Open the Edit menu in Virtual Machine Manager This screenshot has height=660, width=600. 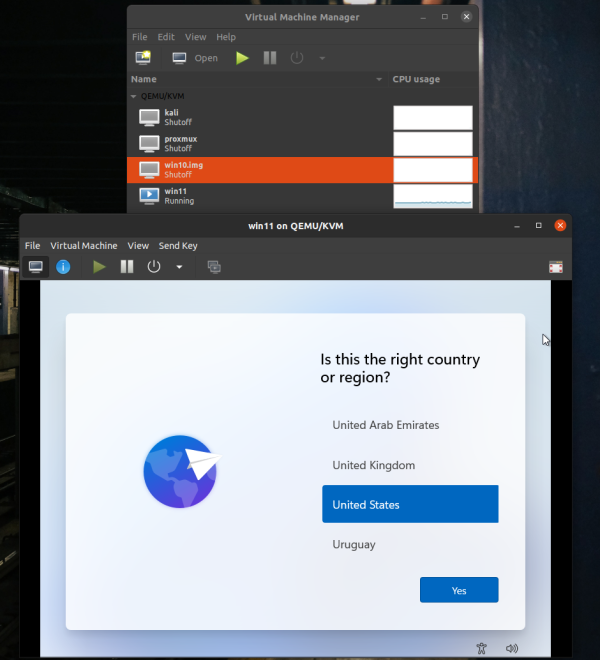166,37
